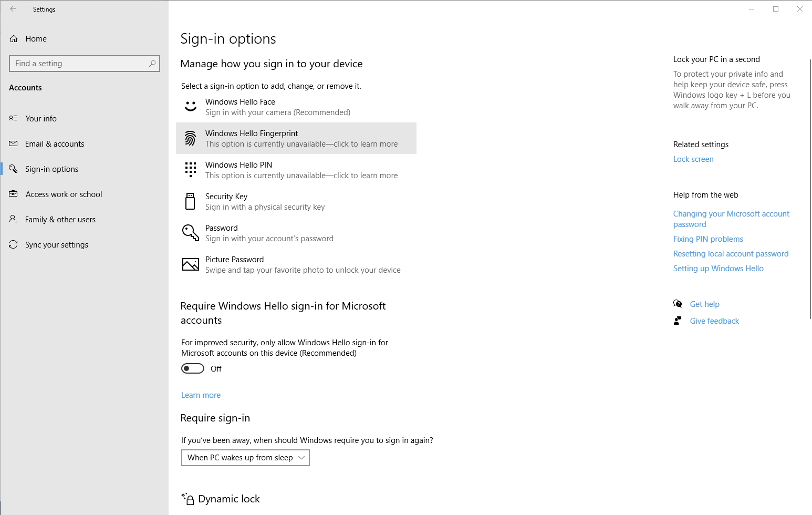The image size is (812, 515).
Task: Click the Dynamic lock icon
Action: coord(188,498)
